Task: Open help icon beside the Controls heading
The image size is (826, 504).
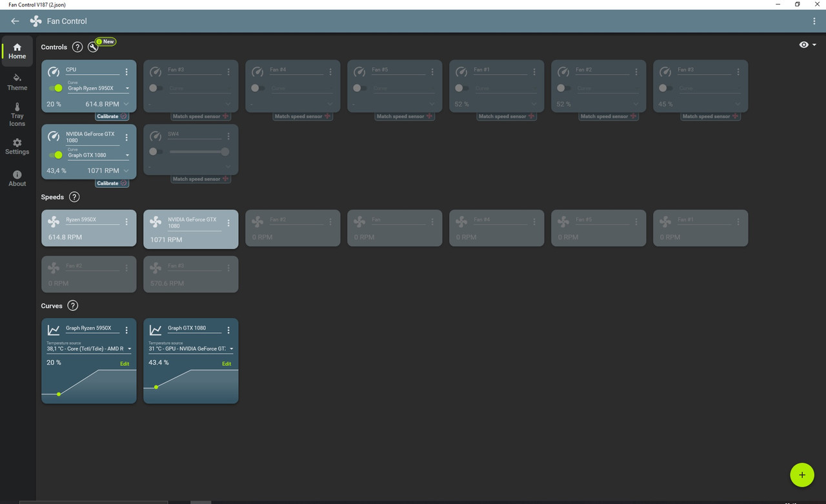Action: tap(77, 47)
